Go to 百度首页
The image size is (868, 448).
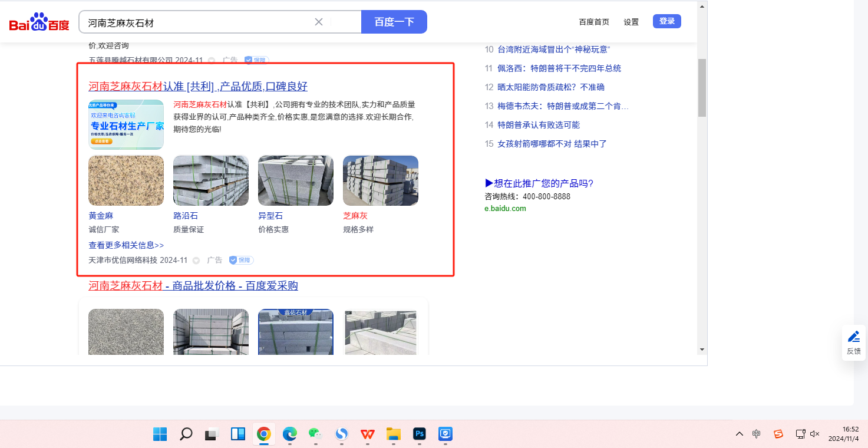click(594, 22)
